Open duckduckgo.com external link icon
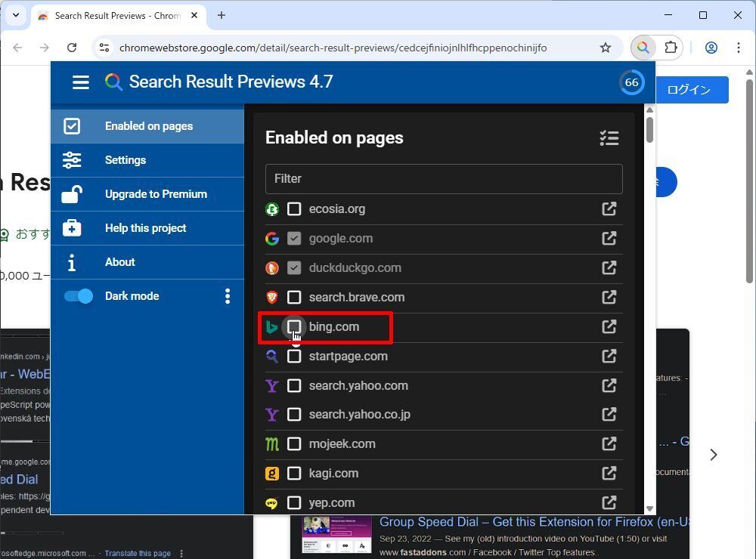The width and height of the screenshot is (756, 559). coord(609,268)
